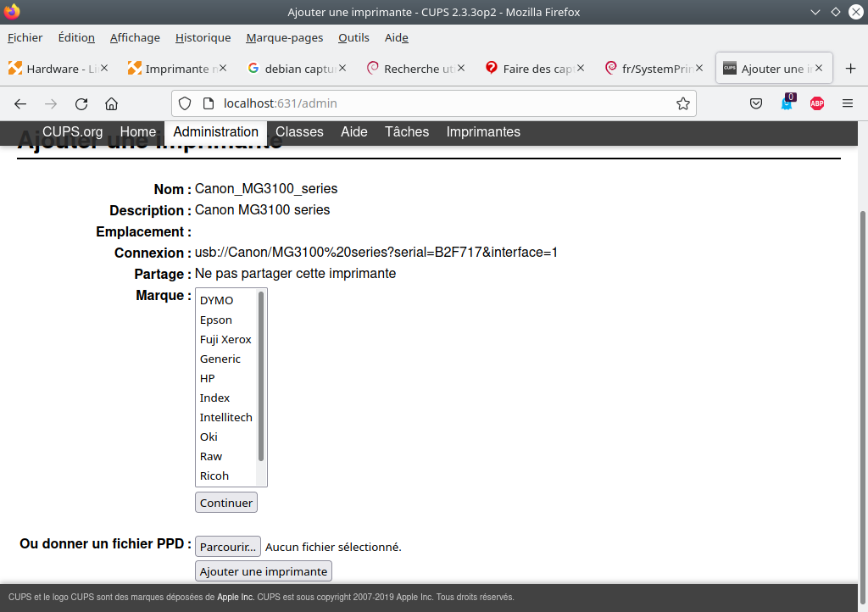The image size is (868, 612).
Task: Pick Generic in the printer make list
Action: click(x=220, y=359)
